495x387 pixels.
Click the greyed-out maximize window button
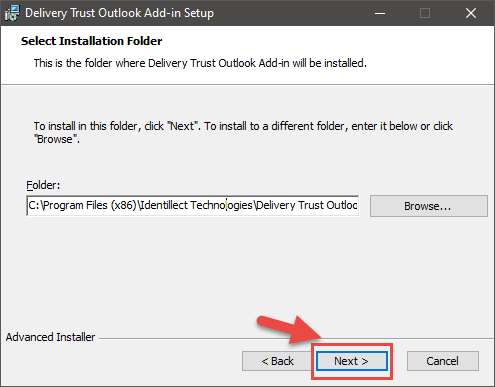click(x=425, y=13)
